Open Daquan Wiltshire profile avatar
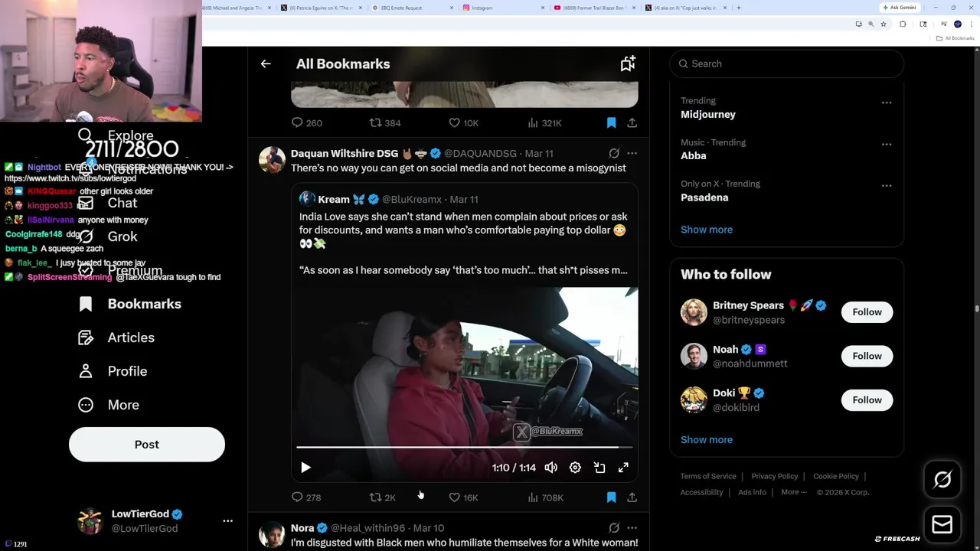This screenshot has width=980, height=551. pyautogui.click(x=272, y=160)
